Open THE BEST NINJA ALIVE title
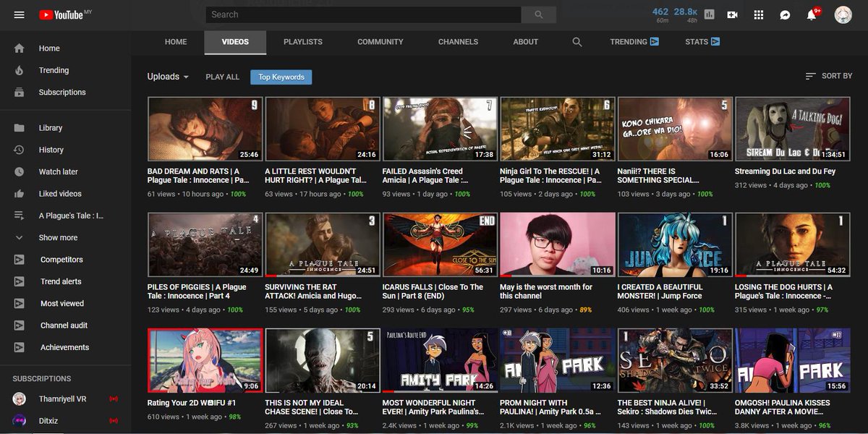The height and width of the screenshot is (434, 868). coord(666,407)
